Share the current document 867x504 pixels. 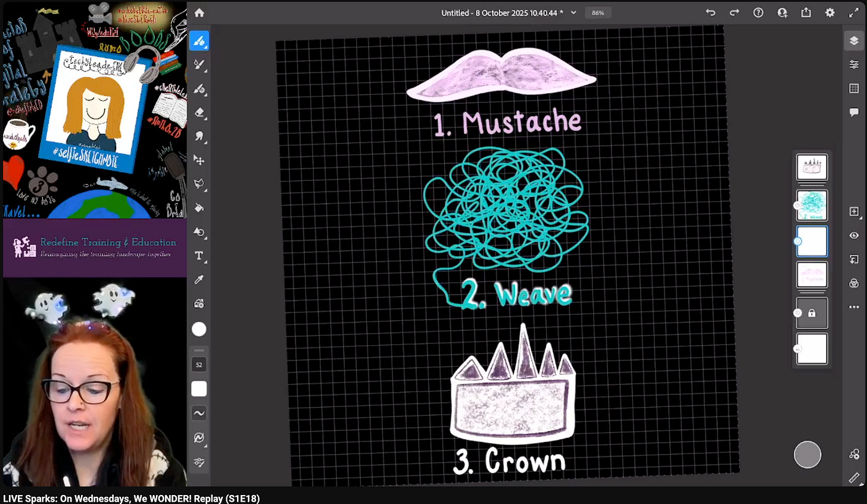(806, 12)
